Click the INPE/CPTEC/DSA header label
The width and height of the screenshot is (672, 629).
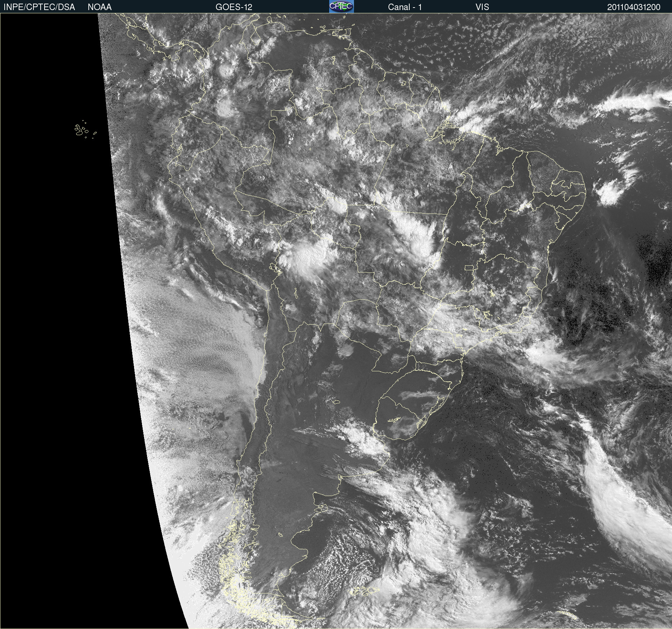[x=39, y=7]
